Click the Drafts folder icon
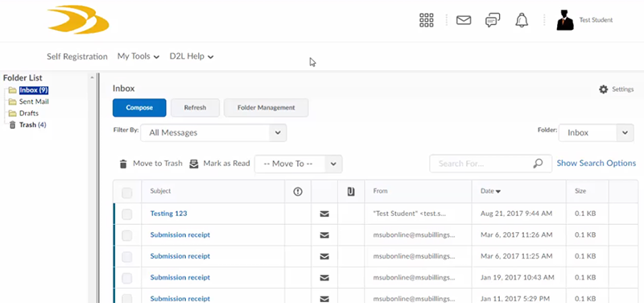 coord(12,113)
